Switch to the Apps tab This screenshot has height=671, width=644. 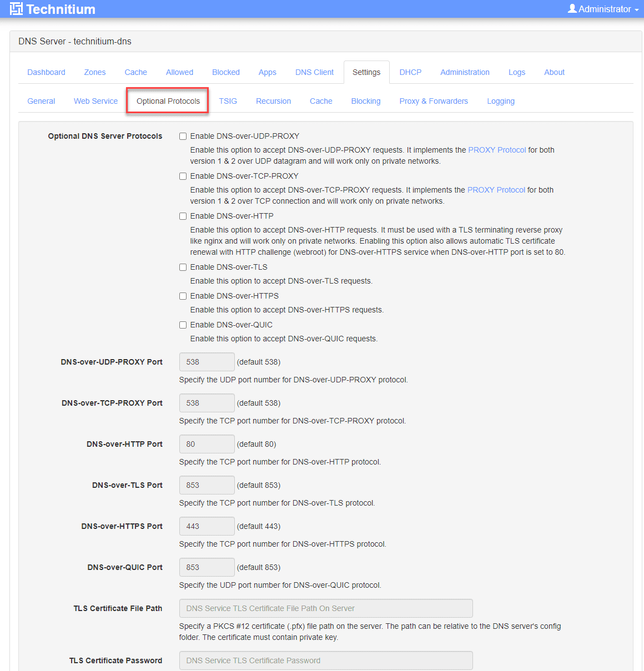[x=267, y=72]
